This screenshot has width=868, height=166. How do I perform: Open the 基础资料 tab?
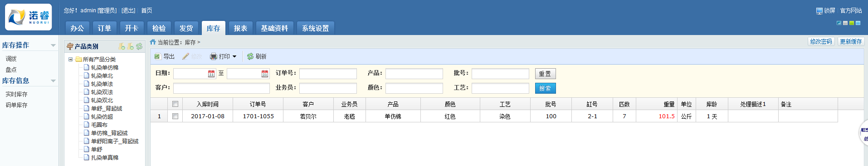275,28
